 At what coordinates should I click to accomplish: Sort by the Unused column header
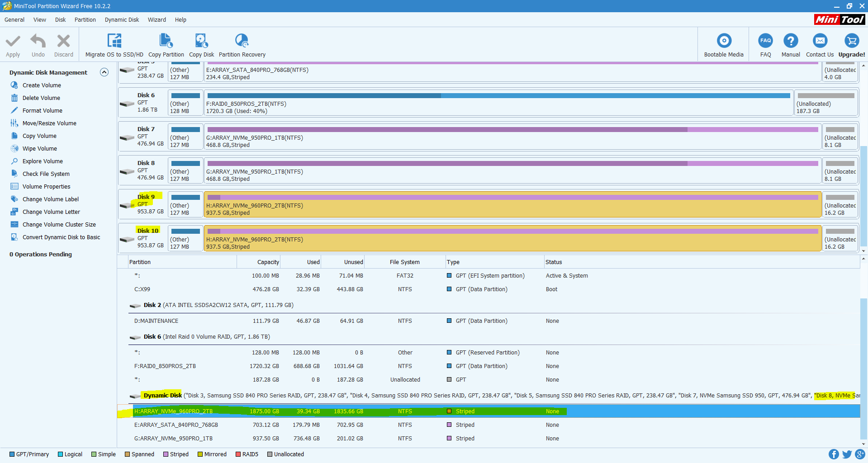(x=343, y=262)
